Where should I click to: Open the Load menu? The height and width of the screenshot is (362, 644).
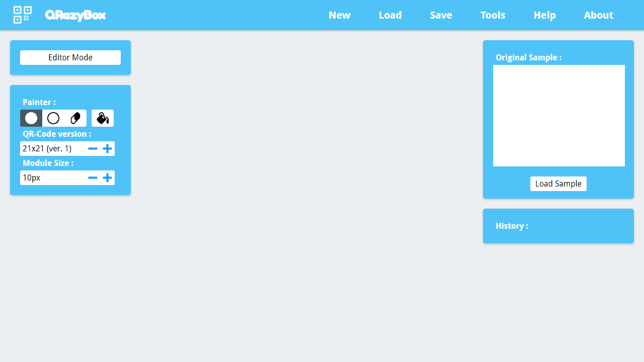pos(390,15)
